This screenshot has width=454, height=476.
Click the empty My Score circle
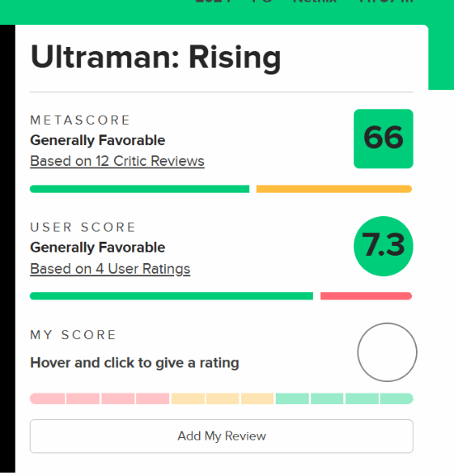coord(387,352)
